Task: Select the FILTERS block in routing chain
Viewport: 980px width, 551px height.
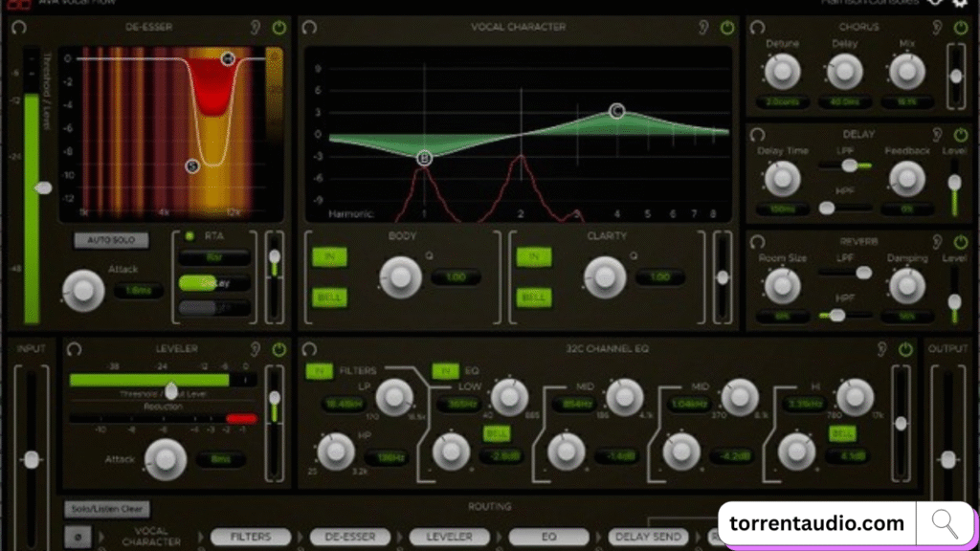Action: tap(250, 538)
